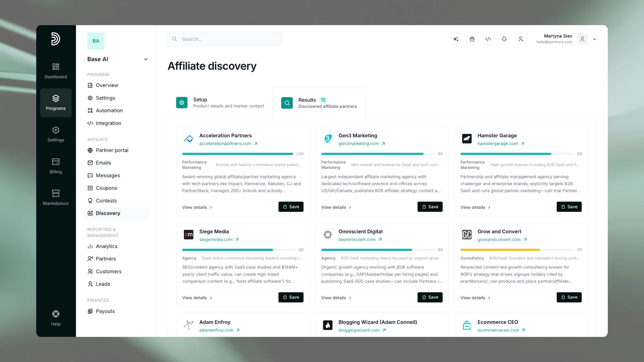Screen dimensions: 644x362
Task: Click the Siege Media logo
Action: pos(189,235)
